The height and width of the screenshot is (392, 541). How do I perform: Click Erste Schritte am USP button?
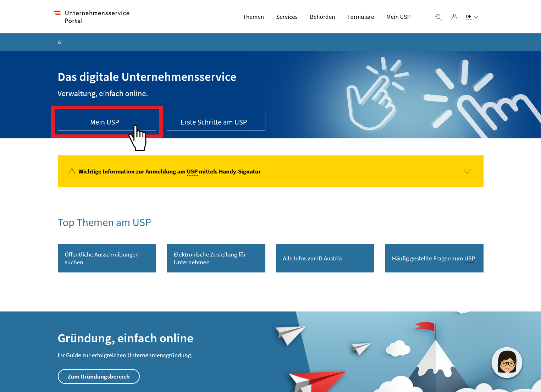point(216,122)
